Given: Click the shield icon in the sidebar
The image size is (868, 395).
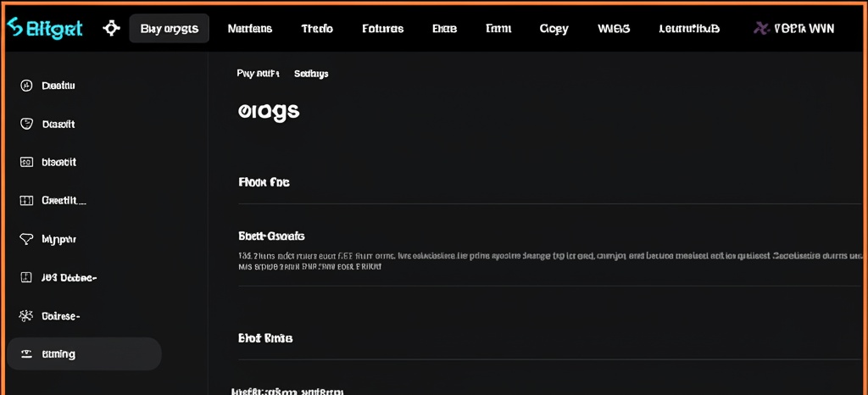Looking at the screenshot, I should point(26,124).
